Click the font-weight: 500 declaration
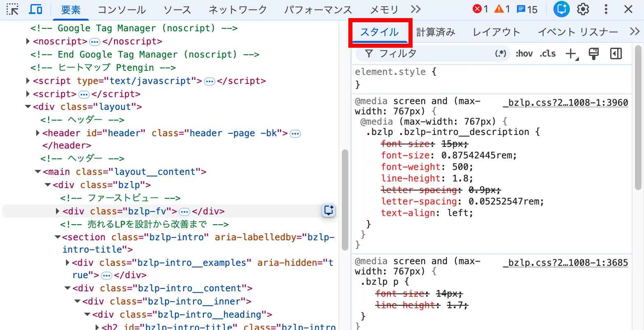Image resolution: width=644 pixels, height=330 pixels. (427, 167)
